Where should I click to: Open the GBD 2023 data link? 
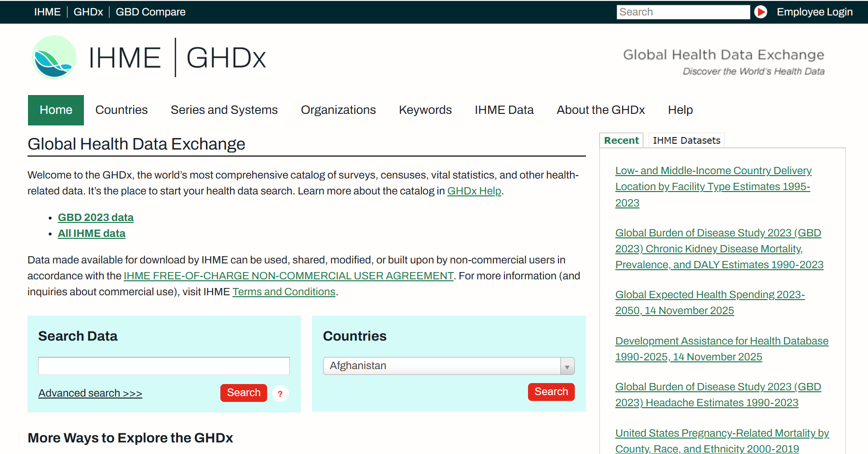coord(95,218)
